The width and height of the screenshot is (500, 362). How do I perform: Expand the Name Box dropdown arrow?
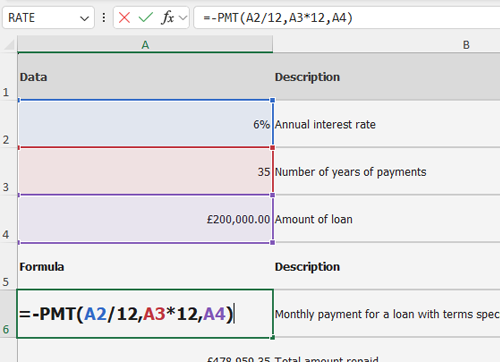[x=84, y=18]
